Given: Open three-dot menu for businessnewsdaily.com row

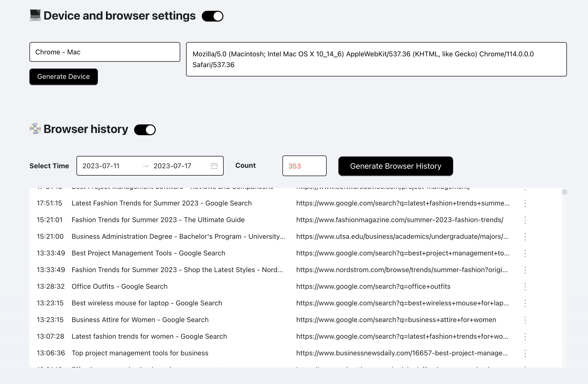Looking at the screenshot, I should [x=525, y=353].
